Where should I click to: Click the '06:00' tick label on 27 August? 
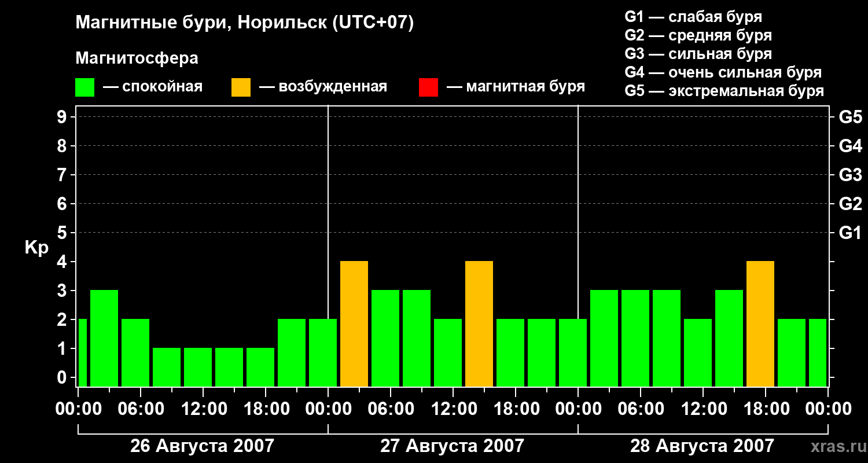pyautogui.click(x=391, y=409)
